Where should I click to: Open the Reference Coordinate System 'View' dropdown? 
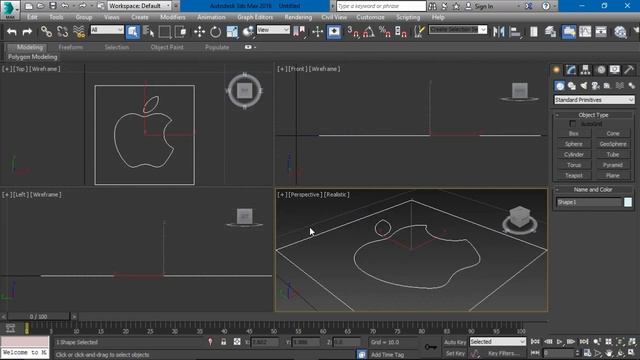coord(273,30)
